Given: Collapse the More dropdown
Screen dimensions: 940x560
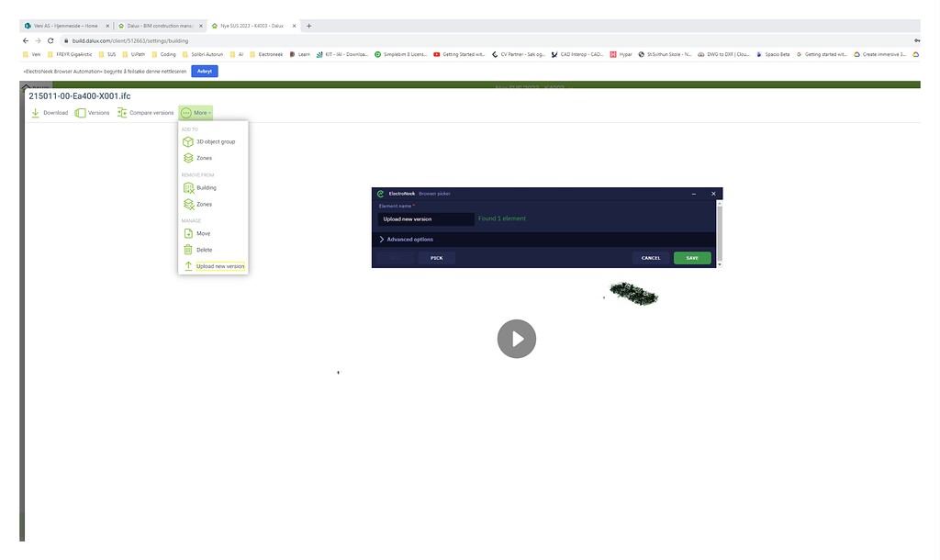Looking at the screenshot, I should pos(196,112).
